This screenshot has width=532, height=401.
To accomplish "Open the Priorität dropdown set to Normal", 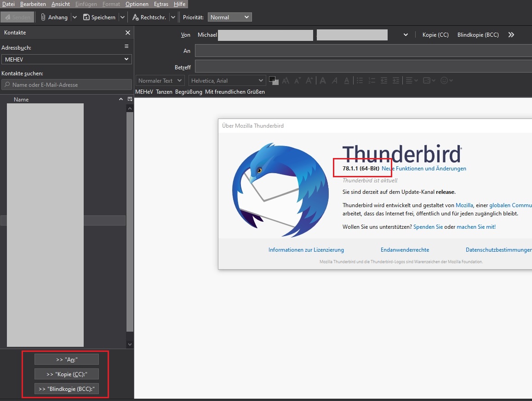I will point(229,17).
